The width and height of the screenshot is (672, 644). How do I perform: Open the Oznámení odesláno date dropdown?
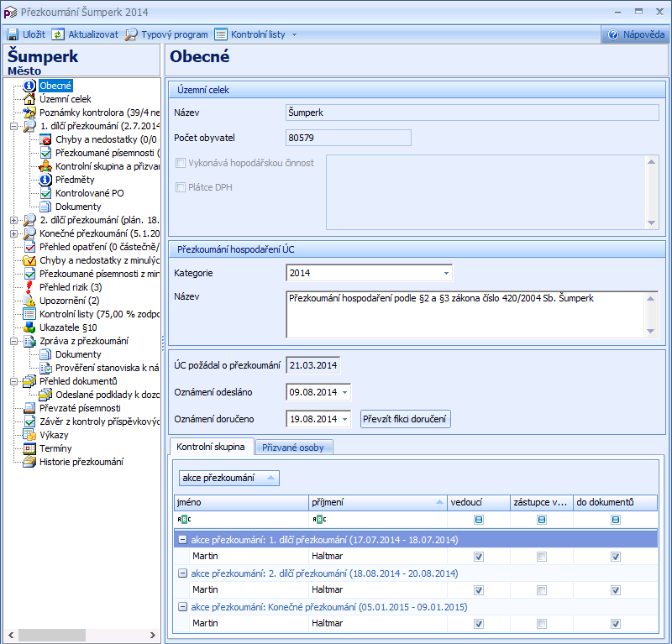pyautogui.click(x=344, y=392)
